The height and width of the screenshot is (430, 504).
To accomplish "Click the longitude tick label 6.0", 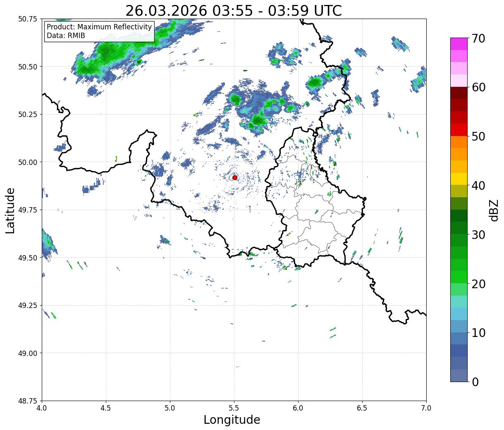I will pyautogui.click(x=298, y=408).
